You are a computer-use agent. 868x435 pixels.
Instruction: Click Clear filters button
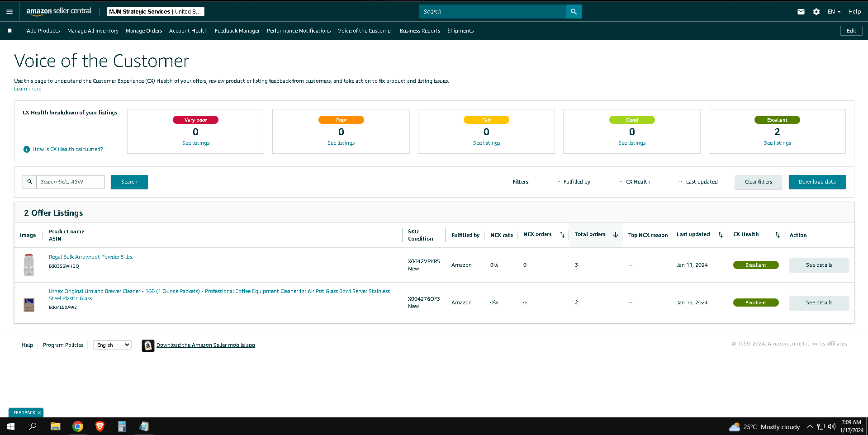tap(759, 182)
